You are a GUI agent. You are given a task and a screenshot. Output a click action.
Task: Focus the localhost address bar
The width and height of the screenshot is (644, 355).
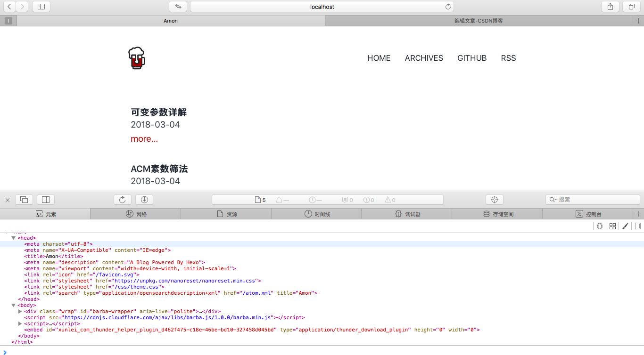[x=322, y=7]
